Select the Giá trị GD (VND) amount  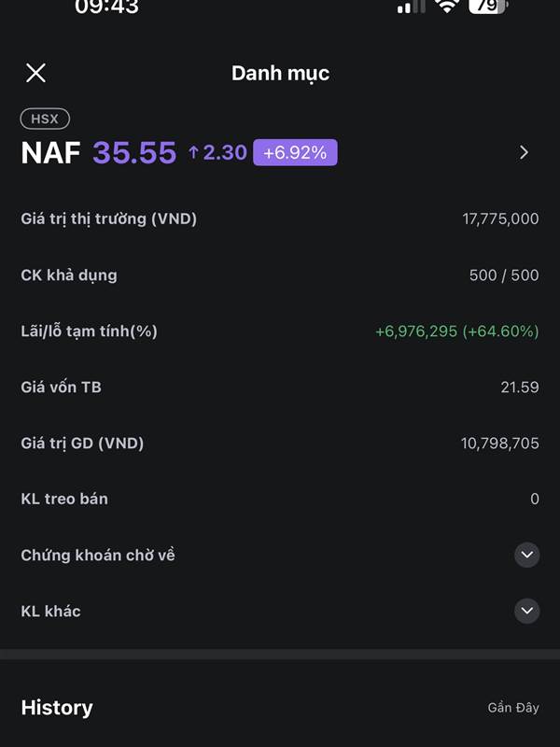coord(500,444)
